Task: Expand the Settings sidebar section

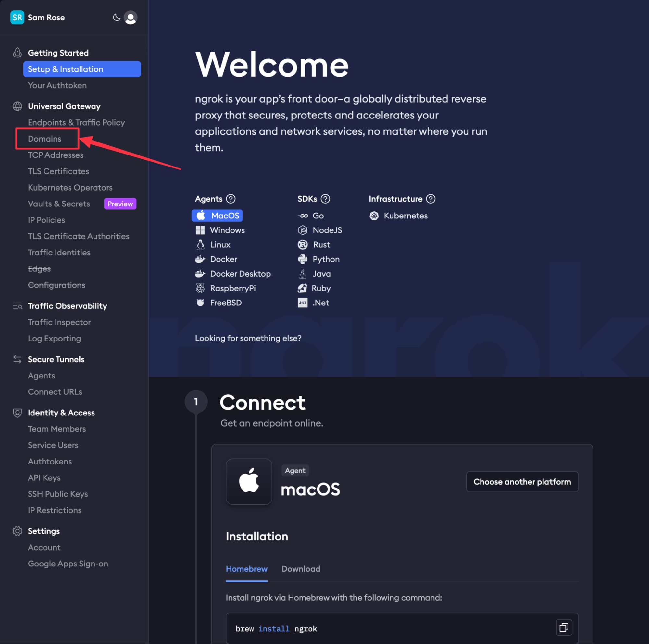Action: pyautogui.click(x=44, y=531)
